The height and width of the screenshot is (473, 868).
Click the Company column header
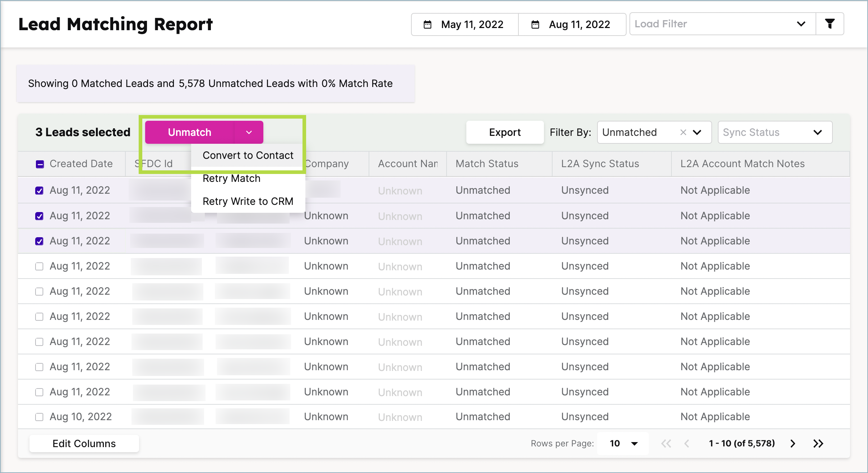[327, 164]
